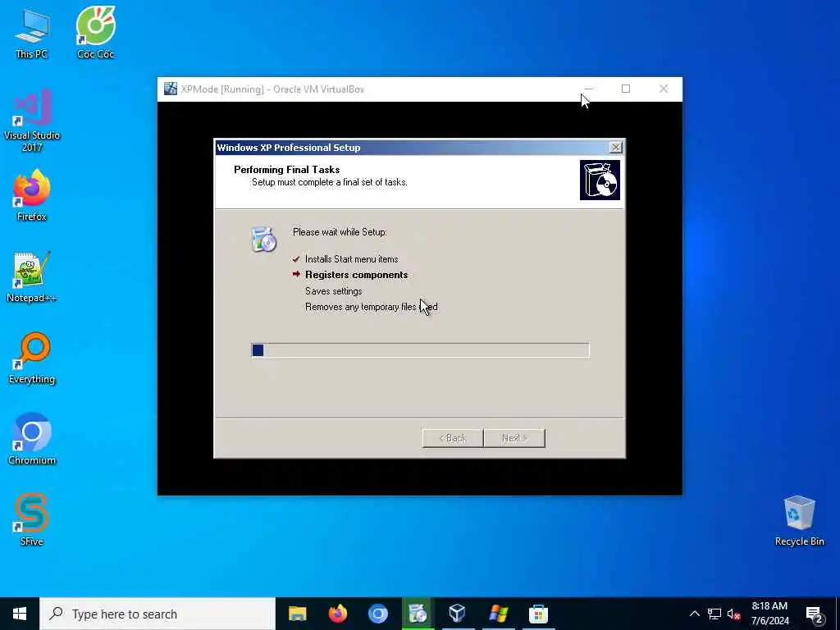Image resolution: width=840 pixels, height=630 pixels.
Task: Select the Chromium desktop shortcut
Action: (x=32, y=439)
